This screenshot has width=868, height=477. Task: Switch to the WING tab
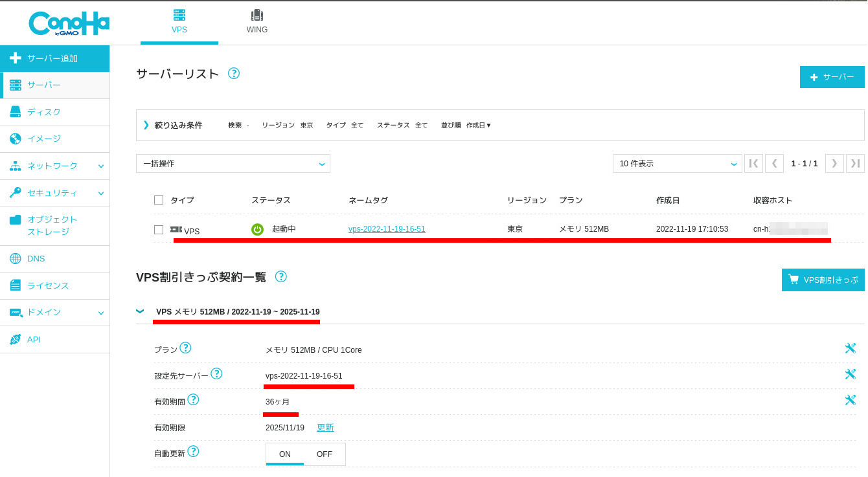click(257, 22)
